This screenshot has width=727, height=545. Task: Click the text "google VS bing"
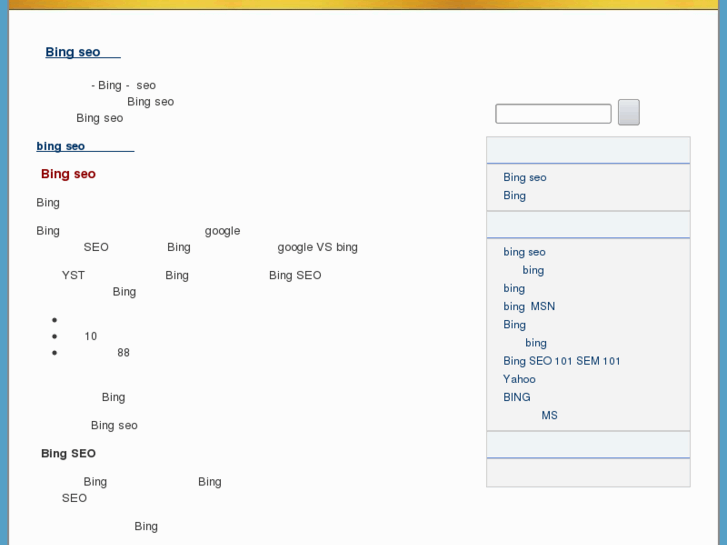(317, 247)
